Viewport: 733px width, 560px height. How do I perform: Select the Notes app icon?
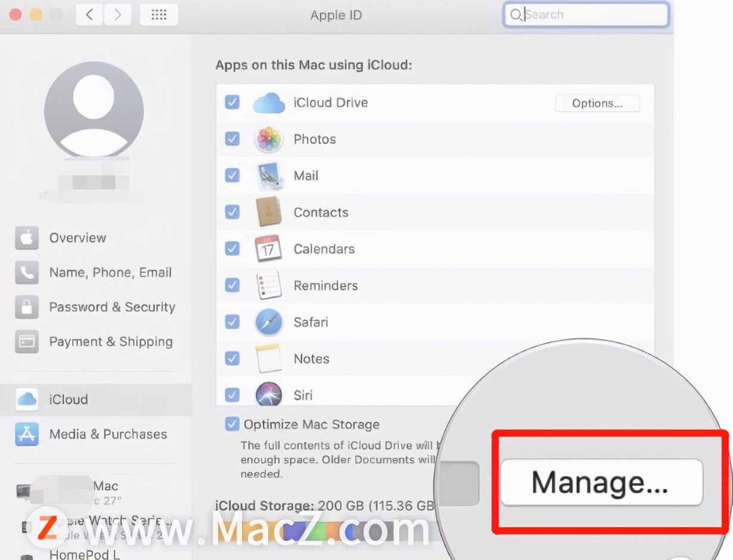pos(269,358)
